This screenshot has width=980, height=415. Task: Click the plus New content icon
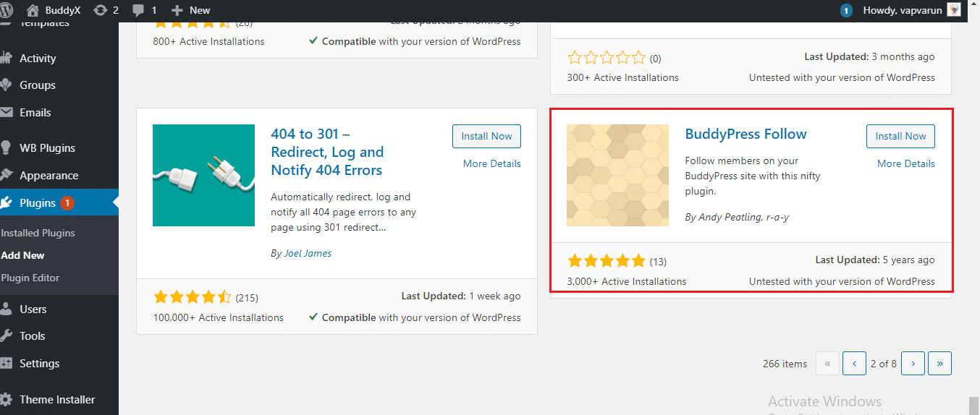point(177,11)
